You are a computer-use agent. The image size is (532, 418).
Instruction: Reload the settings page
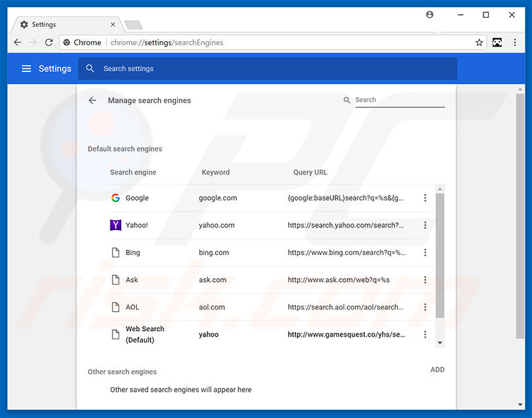[49, 42]
